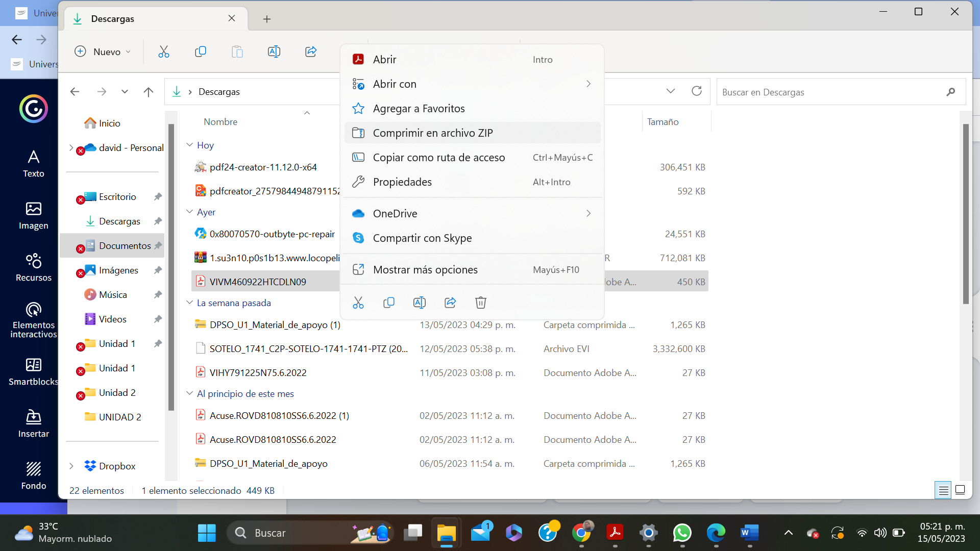Switch to large icons view toggle
Screen dimensions: 980x551
coord(960,490)
